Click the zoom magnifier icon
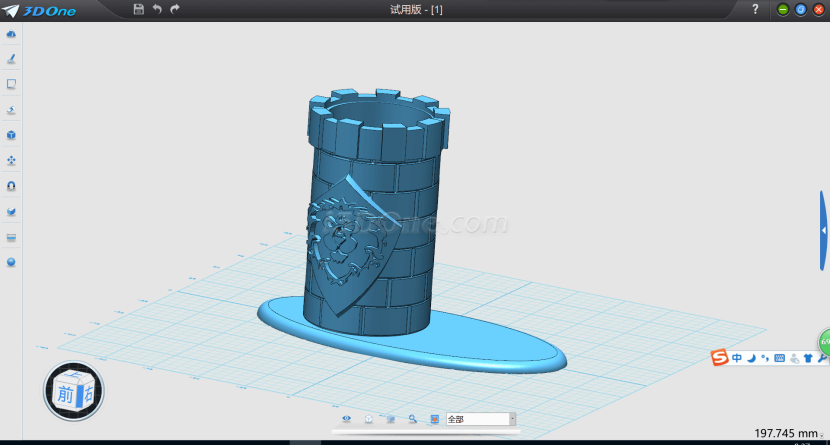This screenshot has width=830, height=446. tap(412, 419)
